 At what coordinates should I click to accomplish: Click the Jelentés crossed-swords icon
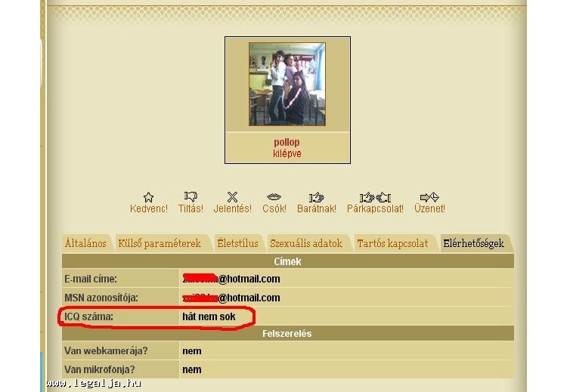point(233,197)
